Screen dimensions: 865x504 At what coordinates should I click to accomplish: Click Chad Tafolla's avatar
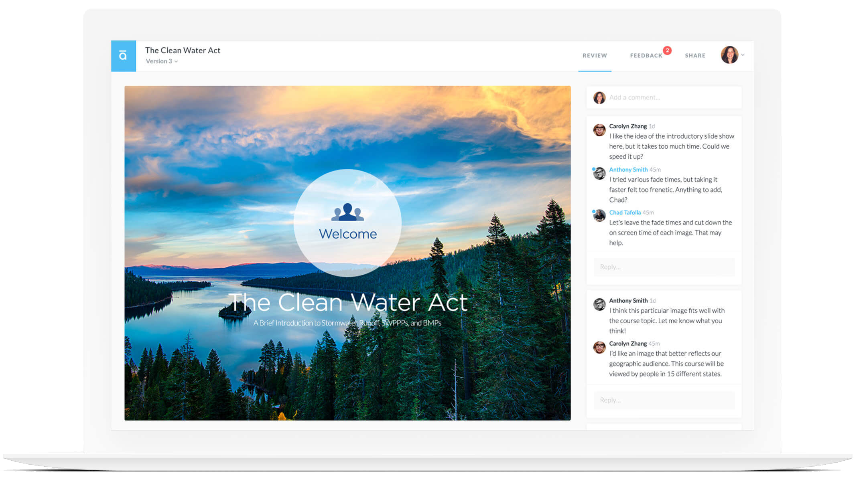599,215
